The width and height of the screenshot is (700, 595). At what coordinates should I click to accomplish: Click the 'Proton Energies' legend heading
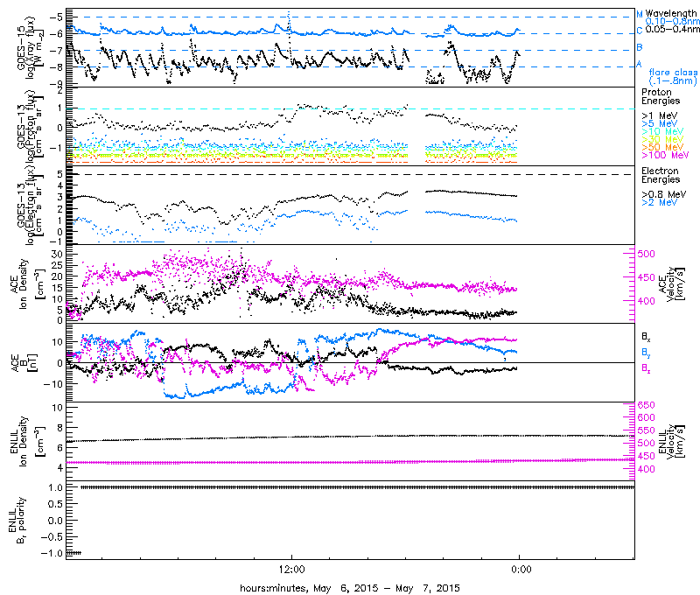[x=661, y=96]
